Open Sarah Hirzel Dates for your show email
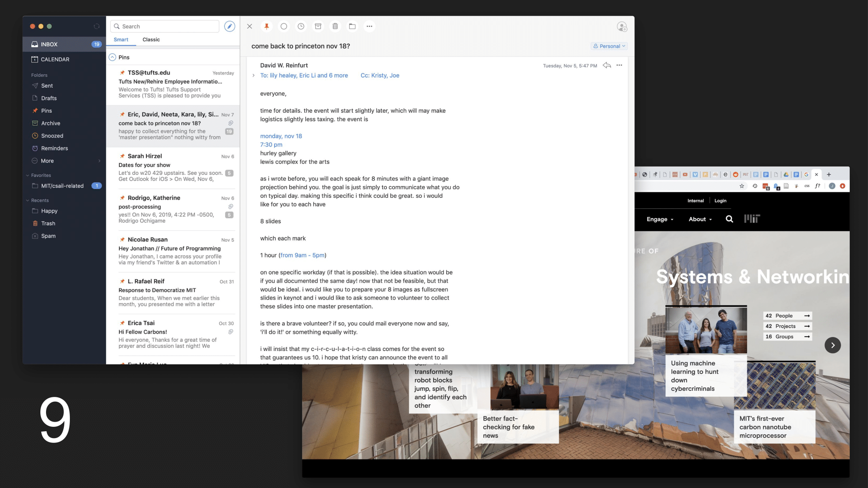Screen dimensions: 868x488 173,167
